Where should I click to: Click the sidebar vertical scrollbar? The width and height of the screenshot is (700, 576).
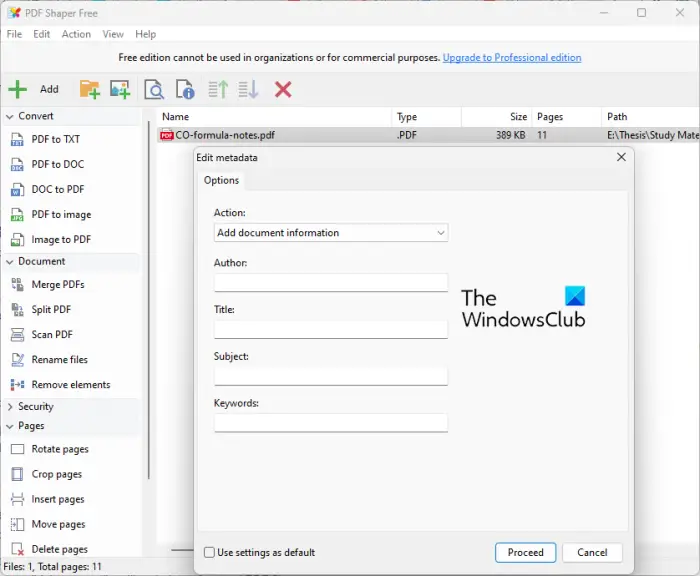[149, 300]
